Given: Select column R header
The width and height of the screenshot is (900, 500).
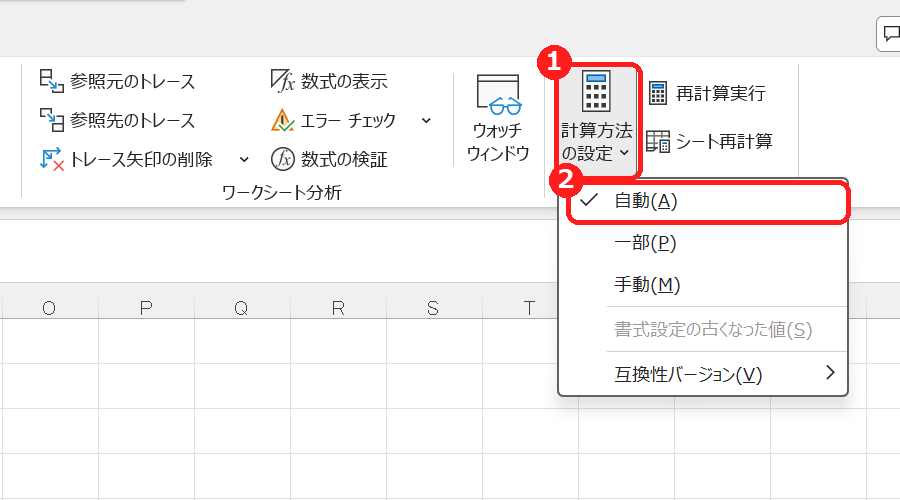Looking at the screenshot, I should click(338, 308).
